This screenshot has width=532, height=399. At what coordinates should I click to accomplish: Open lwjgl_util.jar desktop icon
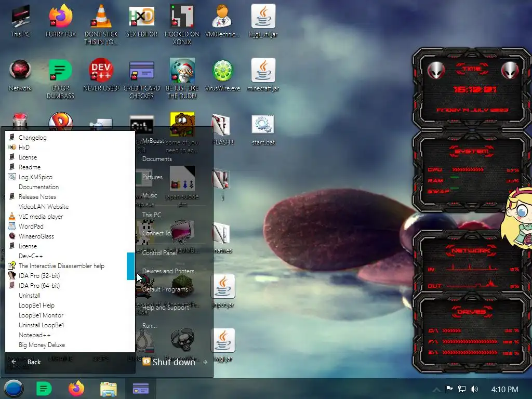(x=263, y=21)
